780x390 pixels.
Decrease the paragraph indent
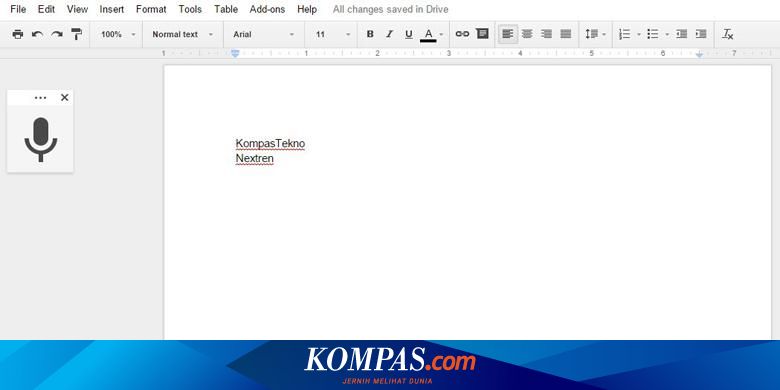tap(682, 34)
